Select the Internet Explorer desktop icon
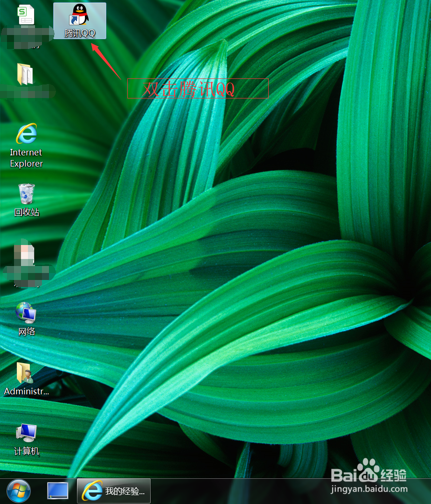 pyautogui.click(x=26, y=145)
